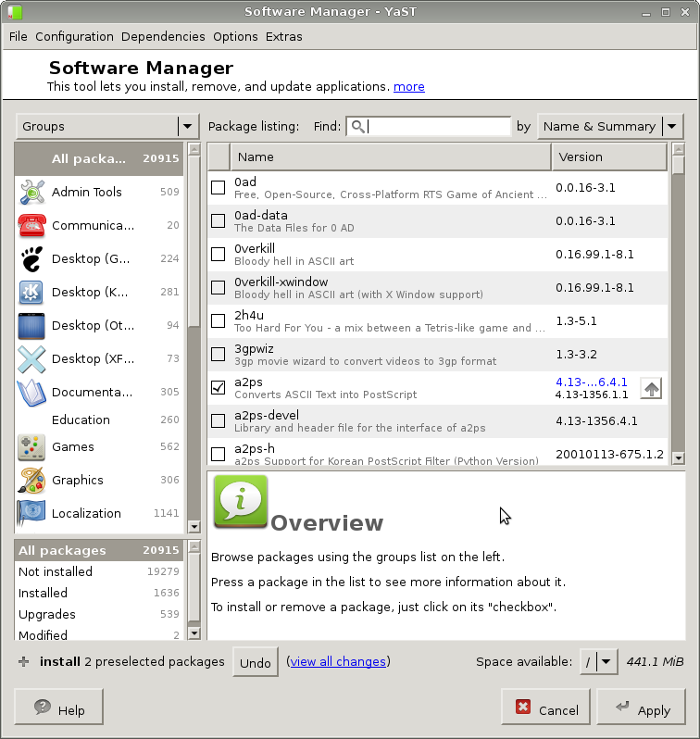Click the YaST window icon in title bar

15,12
